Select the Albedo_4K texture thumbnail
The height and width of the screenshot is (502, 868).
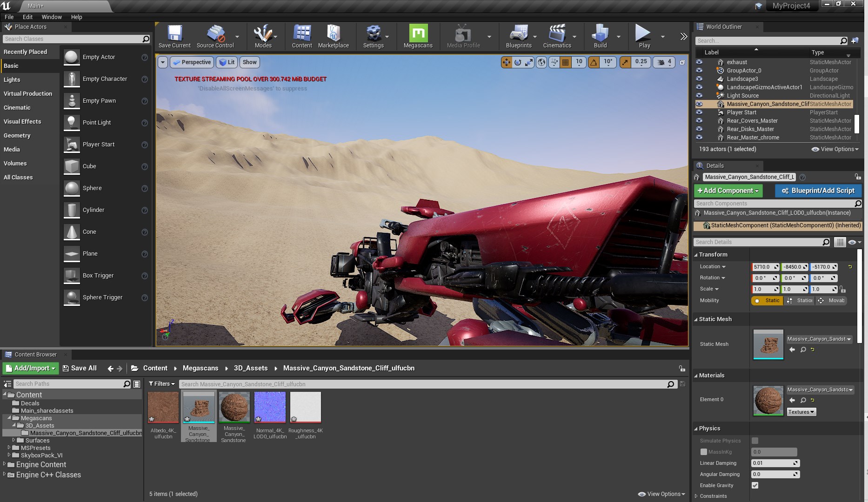pyautogui.click(x=162, y=407)
